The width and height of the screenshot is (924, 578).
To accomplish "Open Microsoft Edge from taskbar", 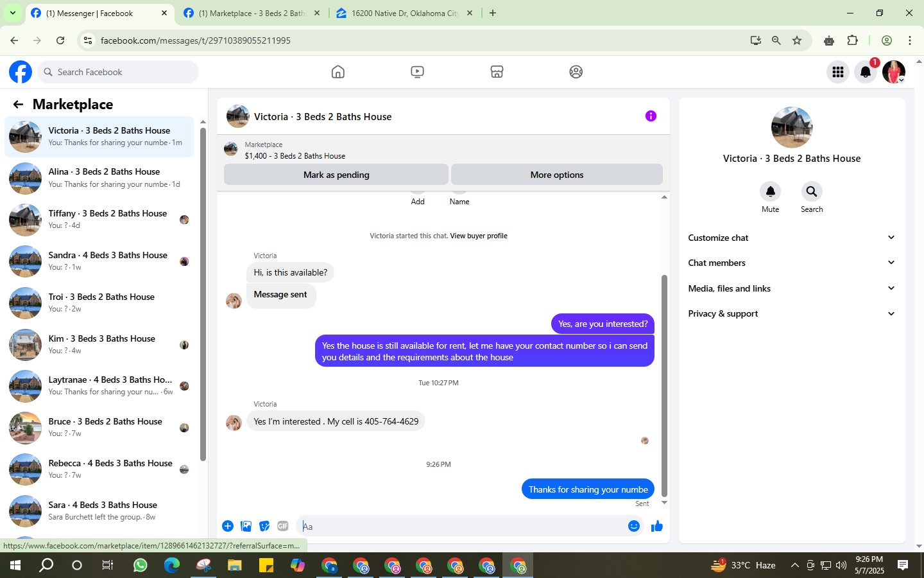I will (x=171, y=565).
